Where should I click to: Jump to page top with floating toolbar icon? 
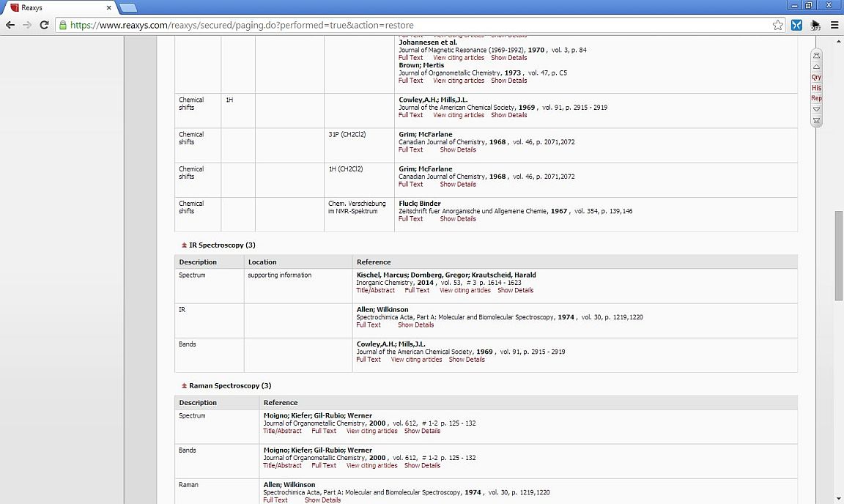pos(817,56)
